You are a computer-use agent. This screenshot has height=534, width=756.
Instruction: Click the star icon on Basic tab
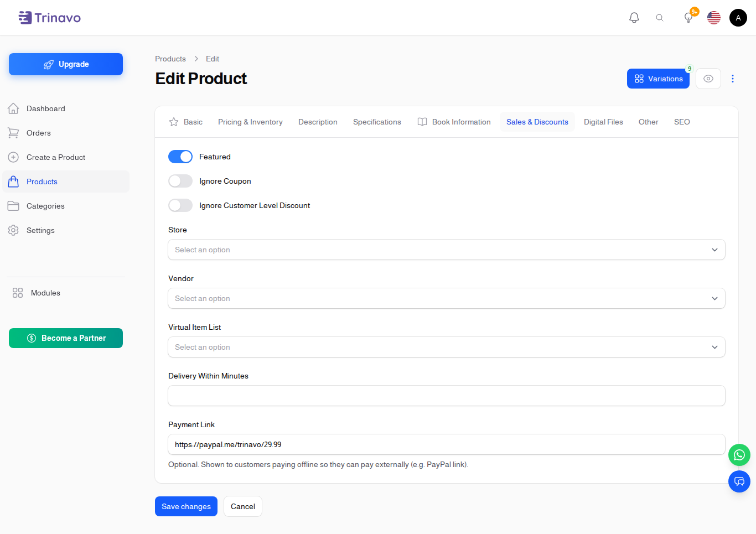(174, 122)
